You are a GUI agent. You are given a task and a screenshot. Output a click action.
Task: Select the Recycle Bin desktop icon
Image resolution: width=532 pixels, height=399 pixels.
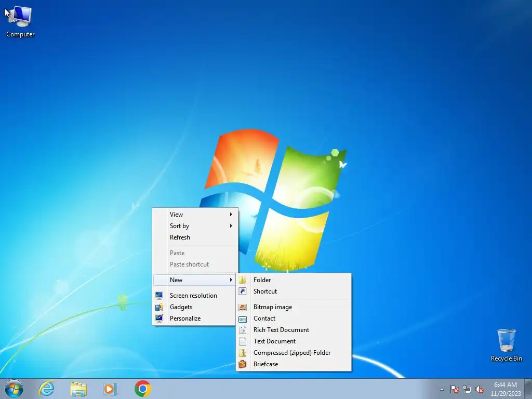click(x=506, y=344)
